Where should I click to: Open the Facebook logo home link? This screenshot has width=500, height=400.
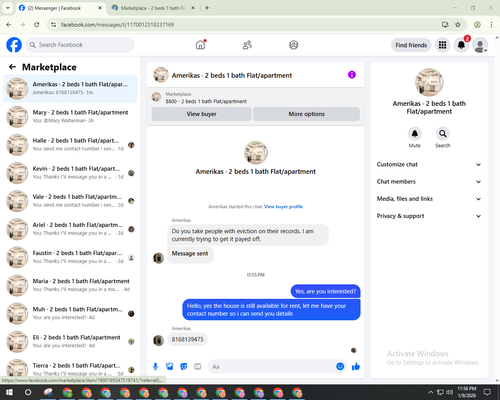[14, 45]
